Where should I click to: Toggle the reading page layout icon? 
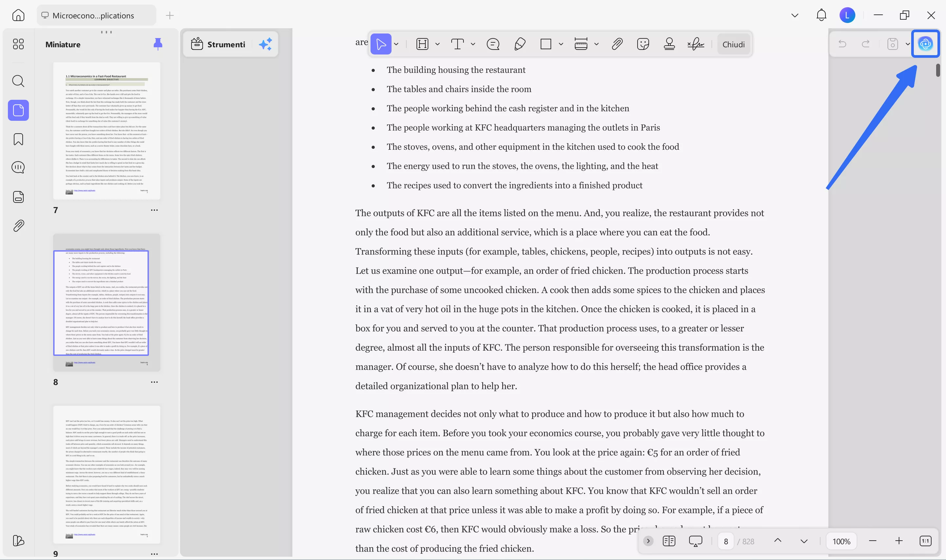(x=668, y=541)
